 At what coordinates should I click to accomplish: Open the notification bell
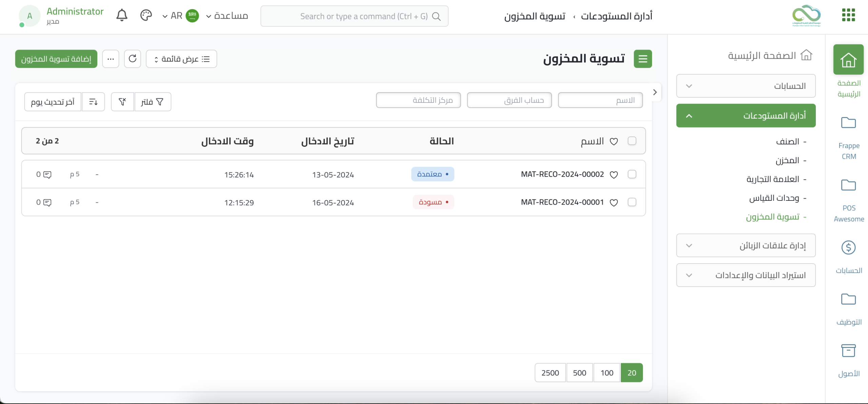point(121,15)
